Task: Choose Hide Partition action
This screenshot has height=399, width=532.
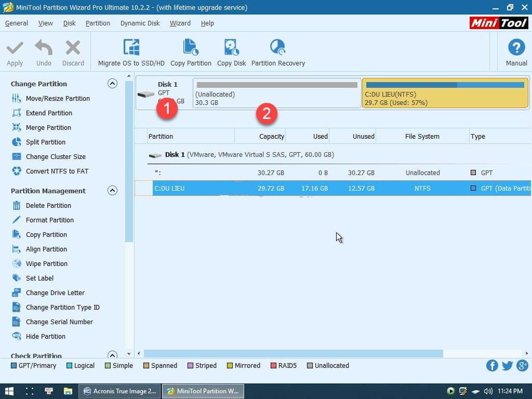Action: click(46, 337)
